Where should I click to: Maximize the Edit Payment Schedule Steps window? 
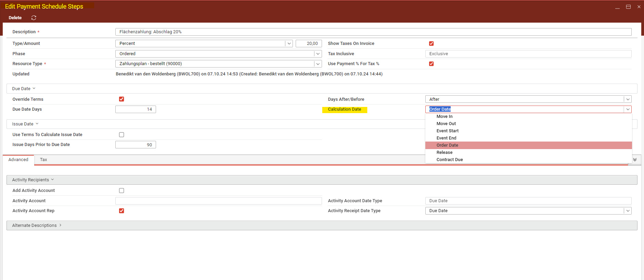(x=628, y=7)
